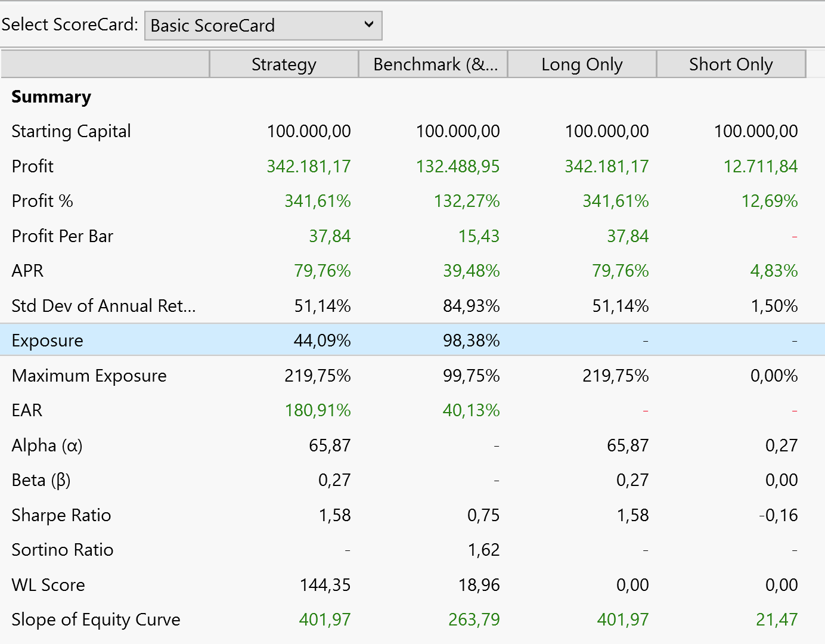Click the Strategy APR value 79,76%
This screenshot has height=644, width=825.
[322, 271]
